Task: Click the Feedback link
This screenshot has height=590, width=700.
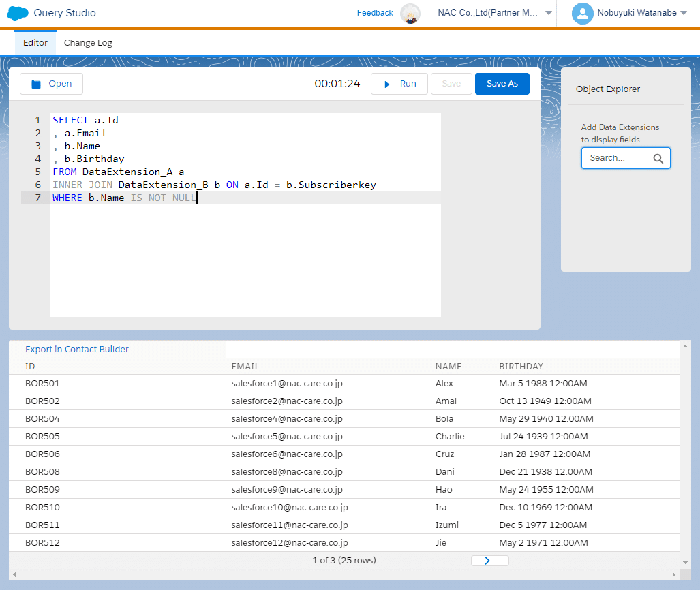Action: click(375, 12)
